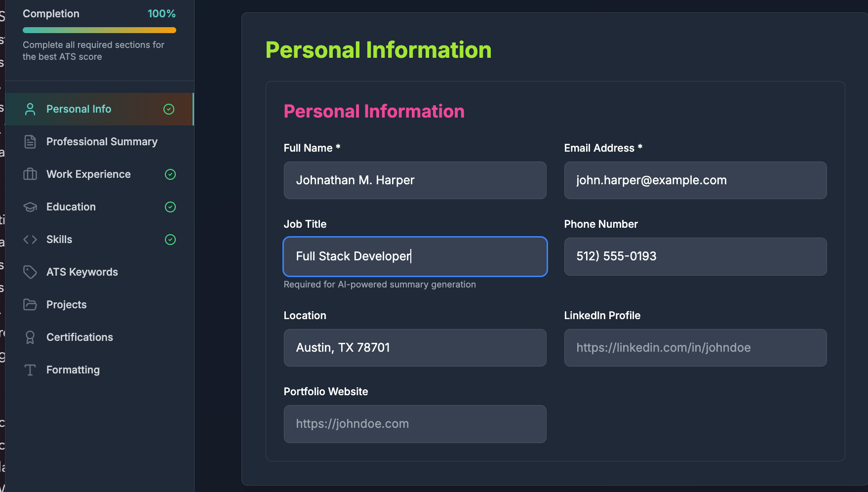Click the completion progress bar
The height and width of the screenshot is (492, 868).
[x=99, y=30]
